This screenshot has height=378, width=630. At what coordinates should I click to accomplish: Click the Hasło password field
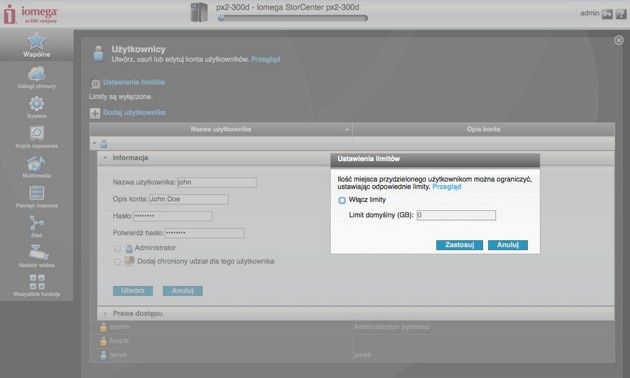point(173,216)
